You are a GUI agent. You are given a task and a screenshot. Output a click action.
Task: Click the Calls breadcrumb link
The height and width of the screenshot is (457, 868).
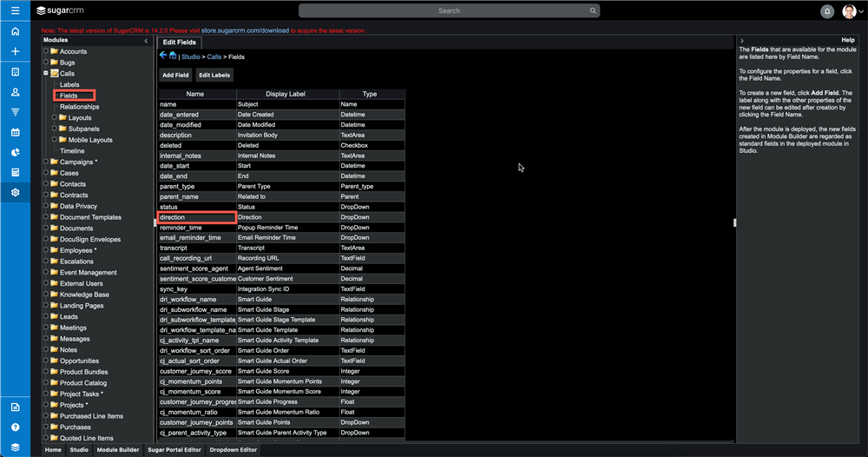(214, 57)
